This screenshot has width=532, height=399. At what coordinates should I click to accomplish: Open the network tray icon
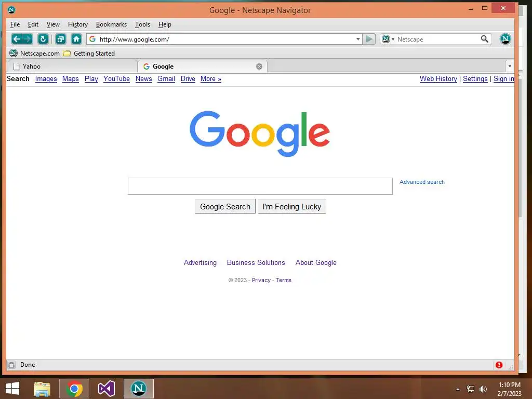click(471, 389)
